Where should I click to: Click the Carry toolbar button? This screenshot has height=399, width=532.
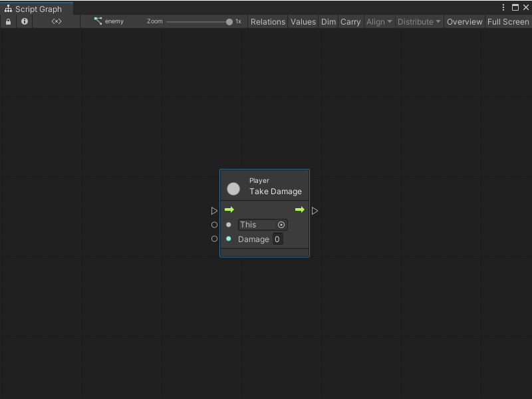(350, 21)
